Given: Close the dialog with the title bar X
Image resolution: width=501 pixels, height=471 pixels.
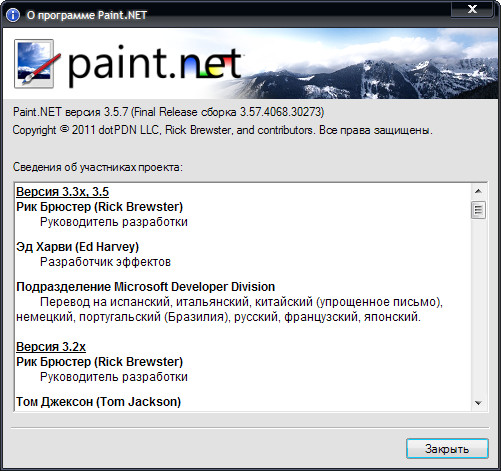Looking at the screenshot, I should coord(472,9).
